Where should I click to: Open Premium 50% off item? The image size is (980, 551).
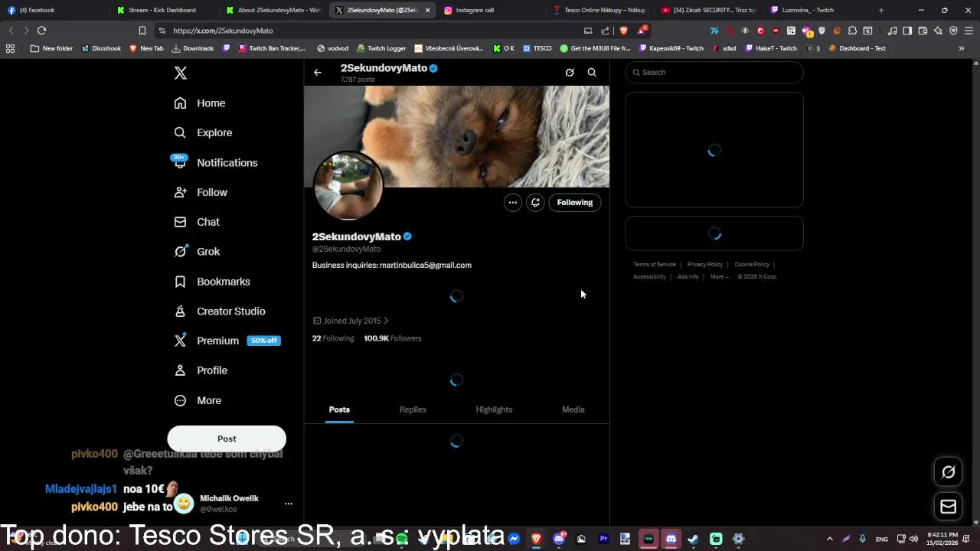pos(227,341)
